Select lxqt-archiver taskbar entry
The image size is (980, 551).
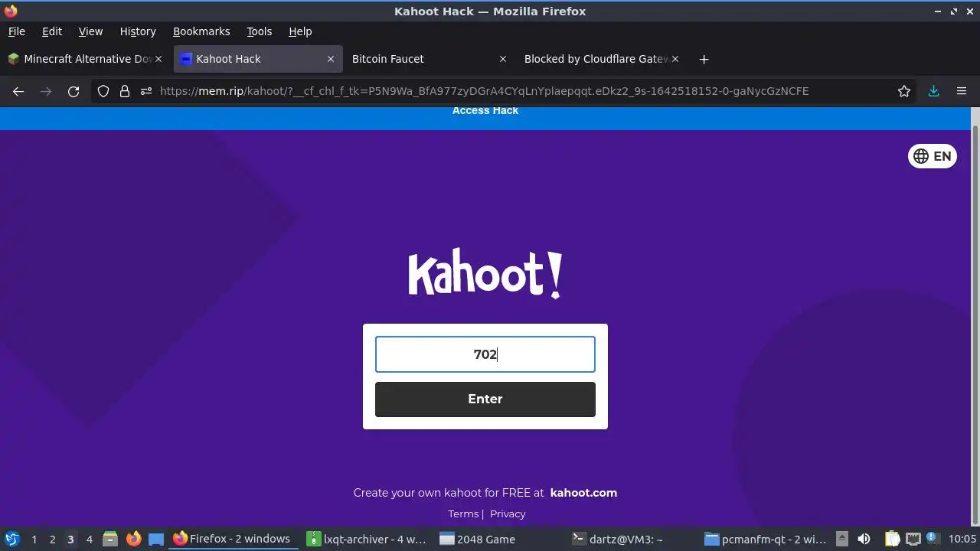coord(368,539)
